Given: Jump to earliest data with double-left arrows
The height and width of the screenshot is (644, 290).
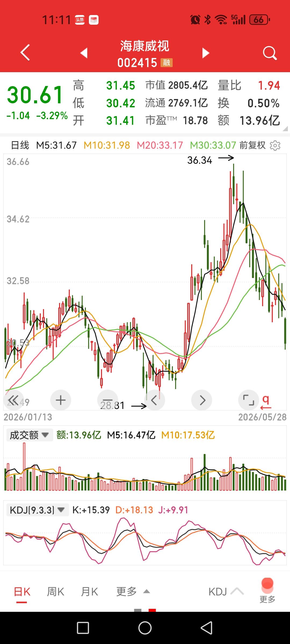Looking at the screenshot, I should click(14, 400).
